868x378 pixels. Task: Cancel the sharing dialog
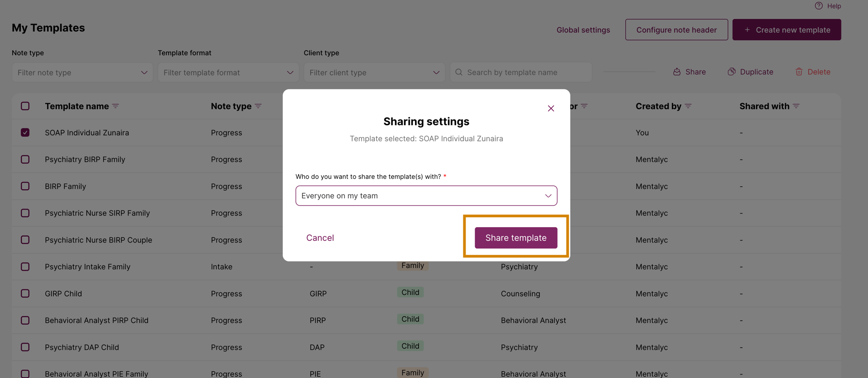point(320,238)
